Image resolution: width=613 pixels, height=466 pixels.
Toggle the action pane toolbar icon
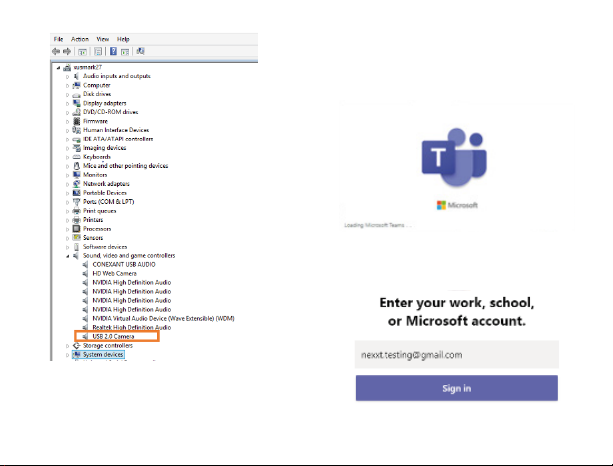[125, 52]
